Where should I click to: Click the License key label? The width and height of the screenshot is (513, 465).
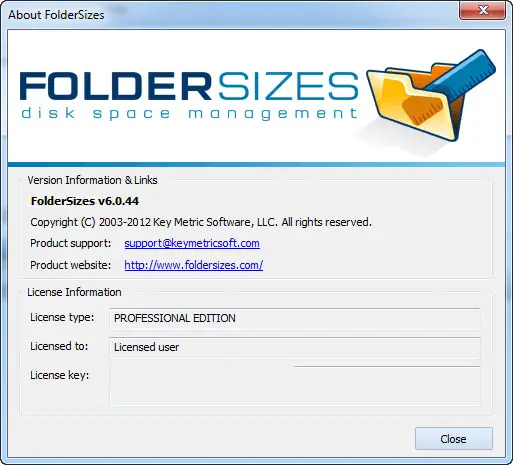point(59,375)
